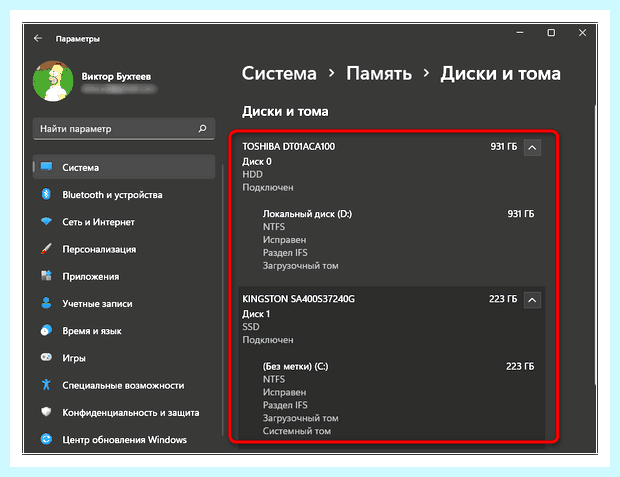Click the Система breadcrumb link
This screenshot has width=620, height=477.
pyautogui.click(x=279, y=74)
